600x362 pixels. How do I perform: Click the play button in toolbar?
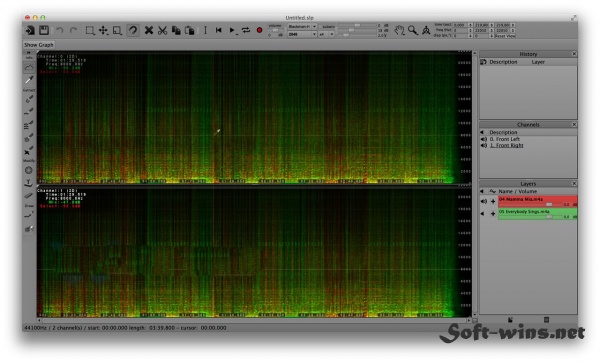click(x=232, y=30)
